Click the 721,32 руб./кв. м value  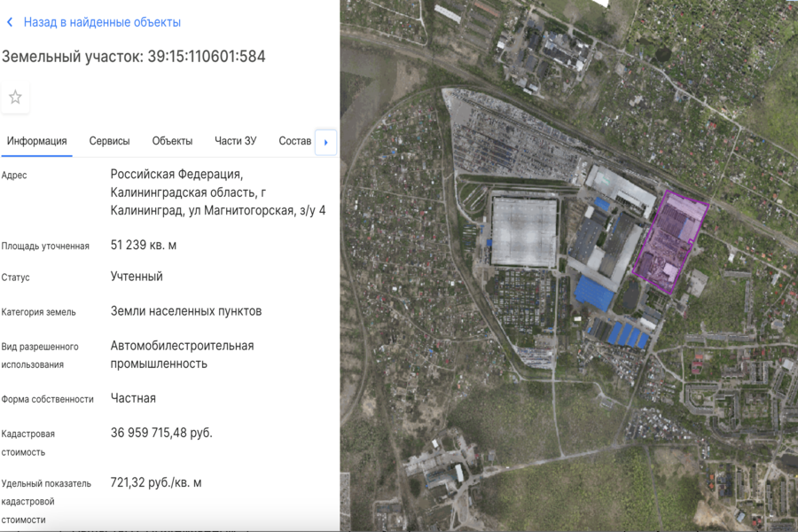point(155,483)
